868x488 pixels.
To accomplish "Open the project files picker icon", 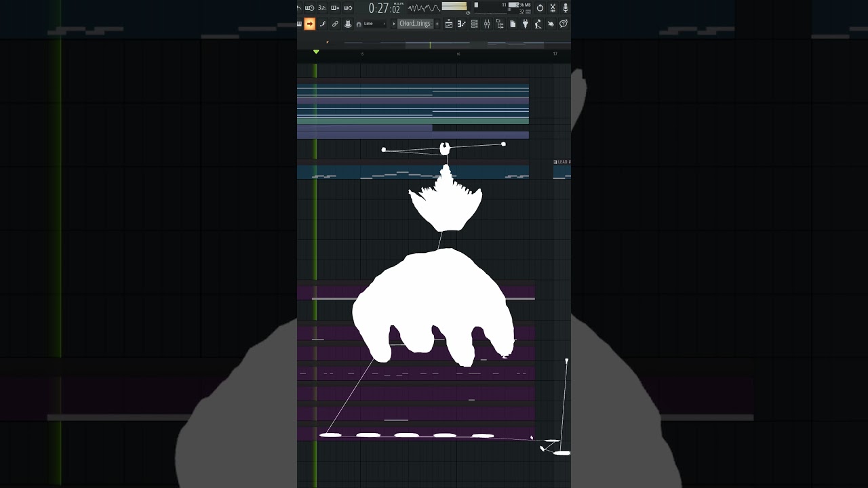I will point(513,24).
